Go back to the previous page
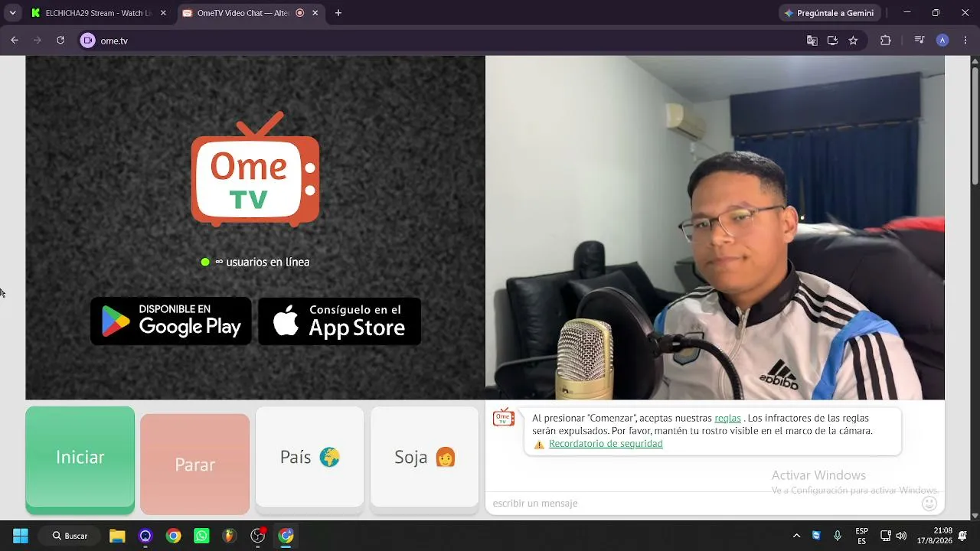Viewport: 980px width, 551px height. pyautogui.click(x=15, y=41)
